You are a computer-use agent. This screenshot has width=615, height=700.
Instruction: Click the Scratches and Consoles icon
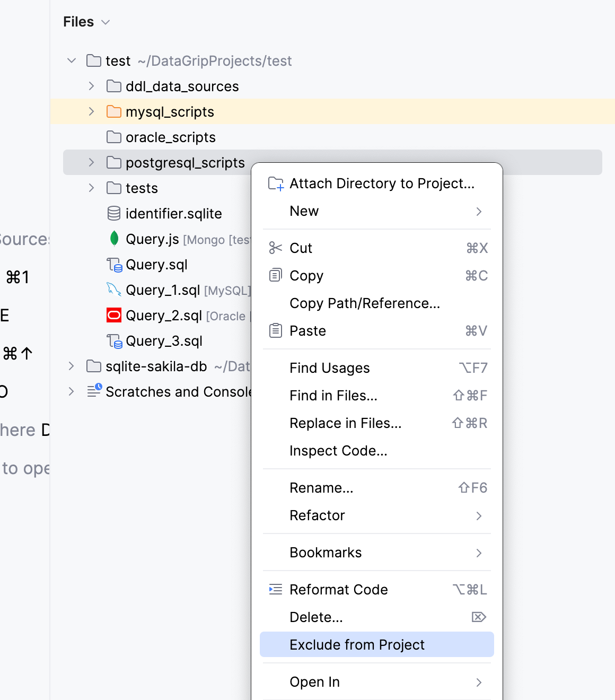coord(94,391)
